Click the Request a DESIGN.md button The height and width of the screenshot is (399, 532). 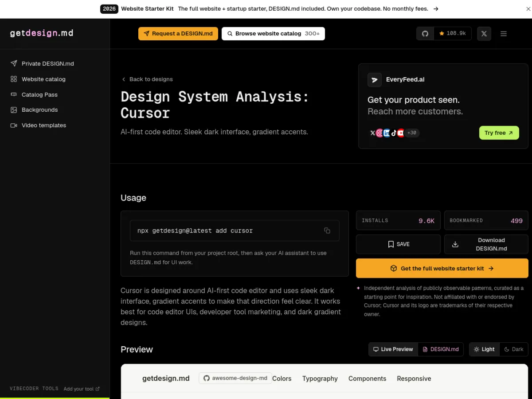tap(178, 34)
